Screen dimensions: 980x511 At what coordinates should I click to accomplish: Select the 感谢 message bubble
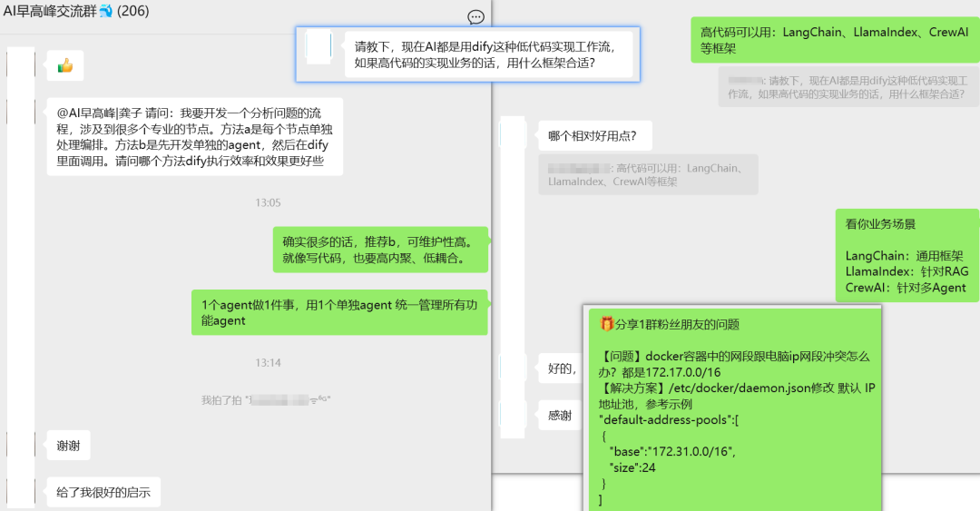coord(560,416)
